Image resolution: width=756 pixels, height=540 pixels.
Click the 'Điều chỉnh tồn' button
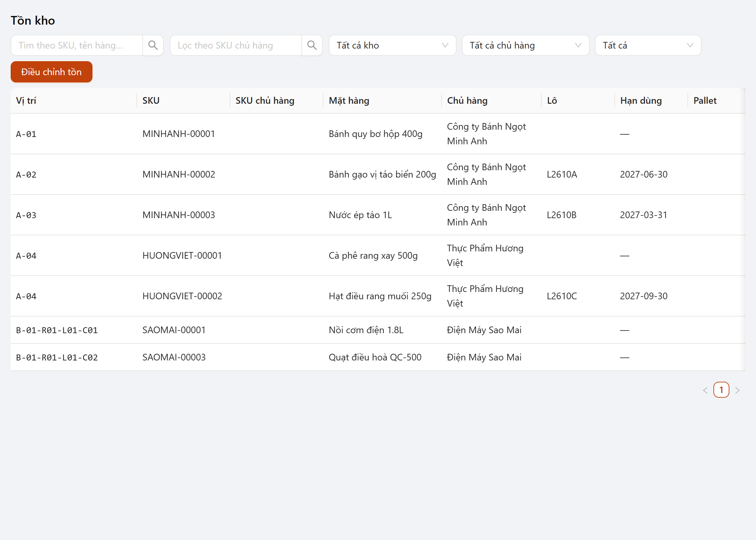52,72
